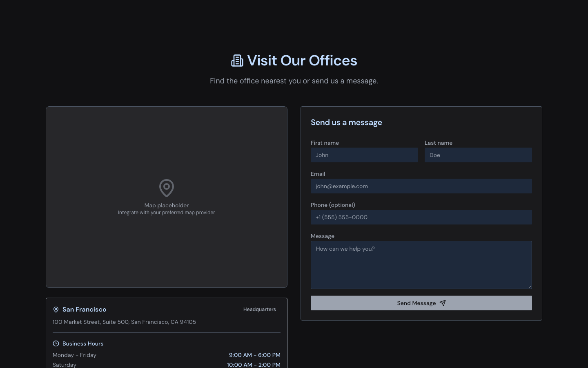
Task: Select the San Francisco office title
Action: 85,310
